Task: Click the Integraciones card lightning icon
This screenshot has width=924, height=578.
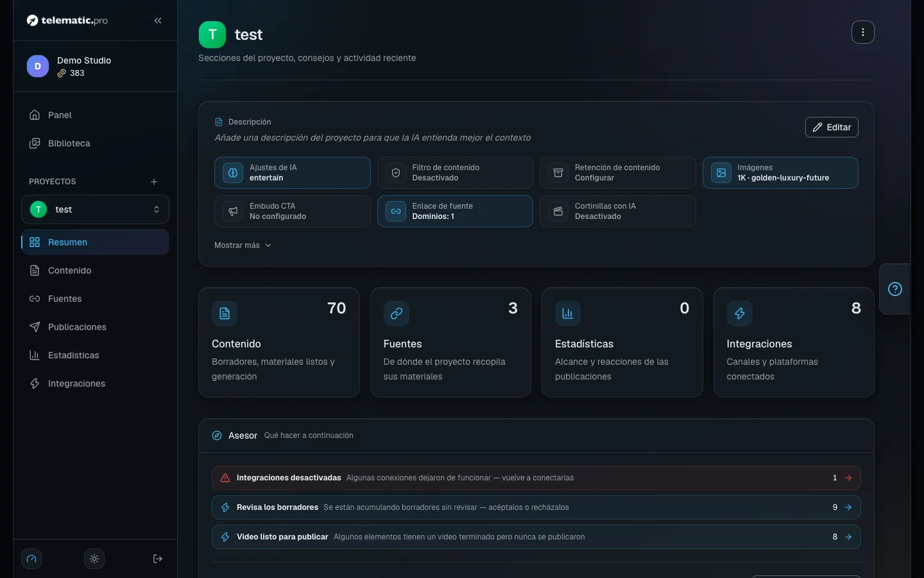Action: (x=740, y=313)
